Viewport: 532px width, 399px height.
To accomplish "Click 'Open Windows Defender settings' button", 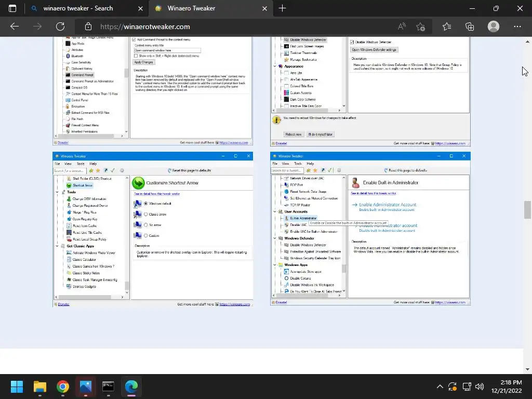I will tap(374, 49).
